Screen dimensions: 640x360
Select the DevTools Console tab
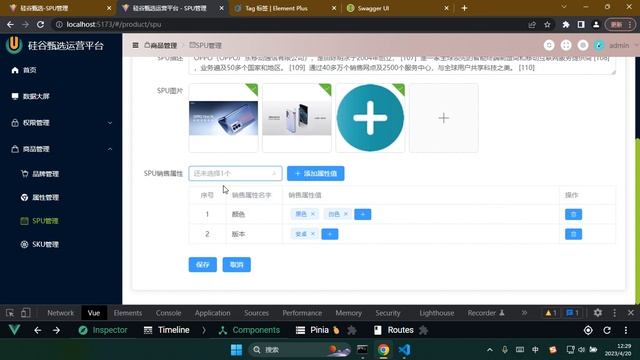click(x=168, y=313)
